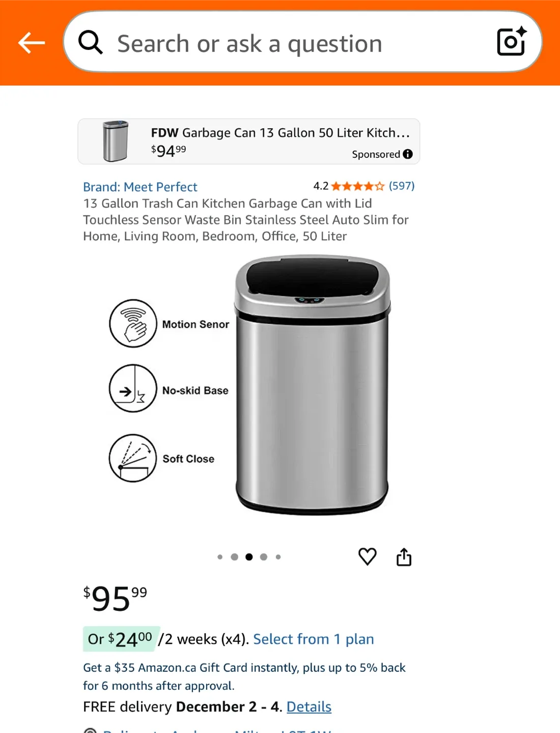Open the 597 customer reviews
Viewport: 560px width, 733px height.
(401, 186)
